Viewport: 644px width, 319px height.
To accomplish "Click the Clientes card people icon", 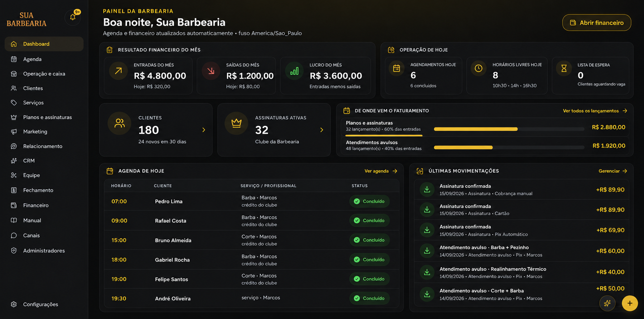I will point(119,123).
